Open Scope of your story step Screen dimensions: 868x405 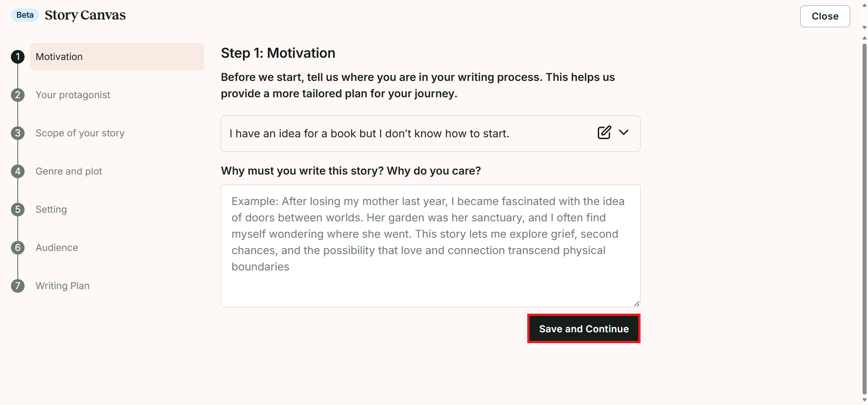coord(80,133)
